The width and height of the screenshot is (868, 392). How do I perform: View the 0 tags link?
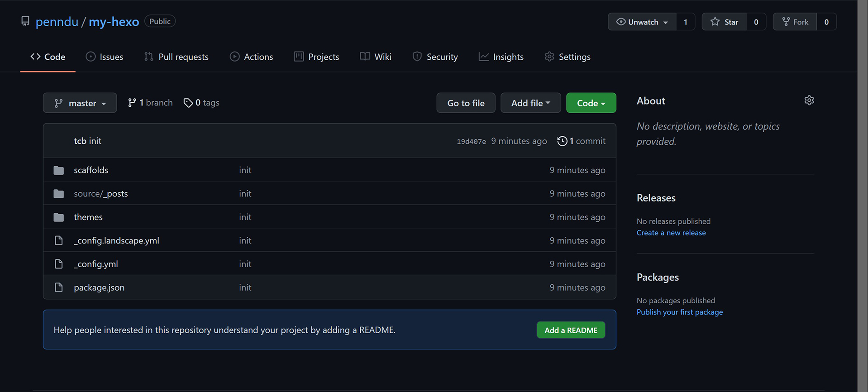[201, 103]
